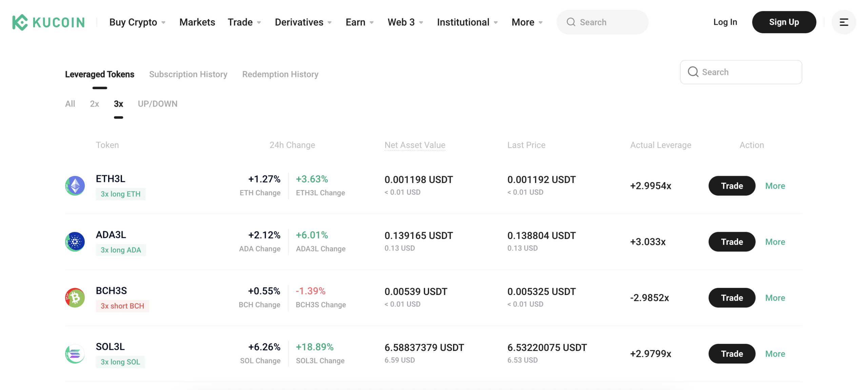868x390 pixels.
Task: Click the Log In link
Action: coord(725,22)
